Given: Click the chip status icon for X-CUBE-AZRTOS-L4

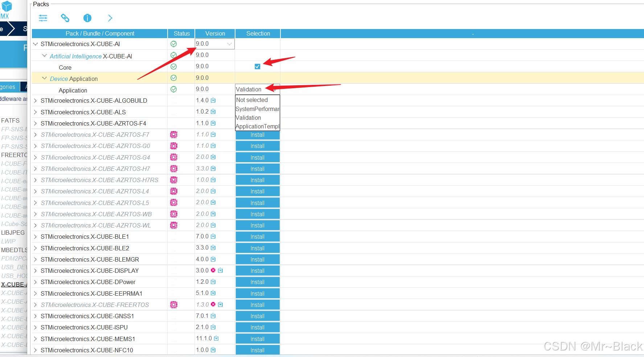Looking at the screenshot, I should click(x=174, y=191).
